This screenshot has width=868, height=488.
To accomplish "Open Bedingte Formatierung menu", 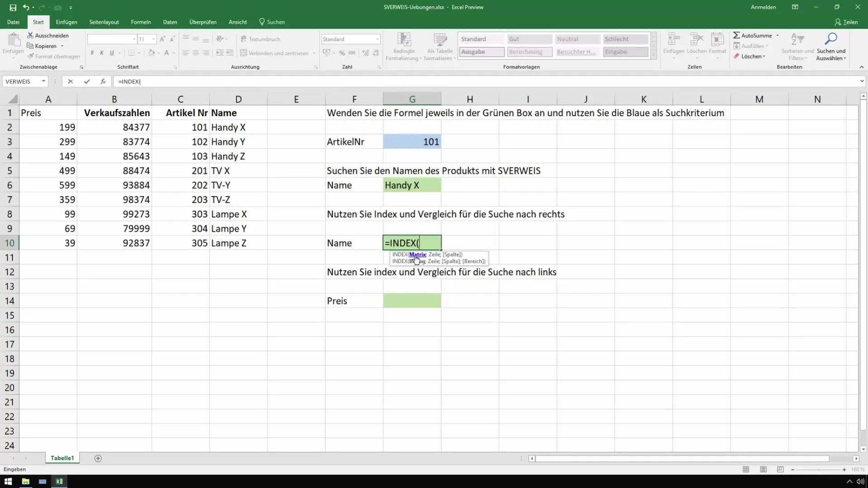I will 403,47.
